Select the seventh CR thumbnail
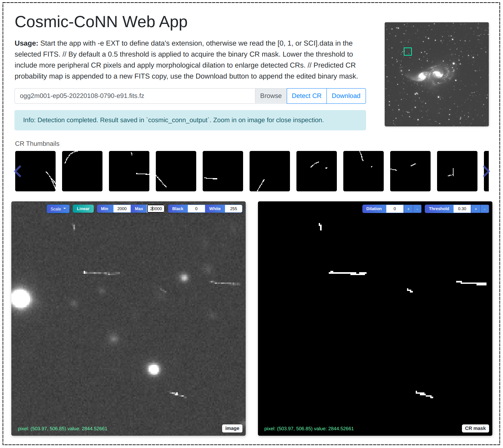The height and width of the screenshot is (448, 503). pyautogui.click(x=316, y=171)
